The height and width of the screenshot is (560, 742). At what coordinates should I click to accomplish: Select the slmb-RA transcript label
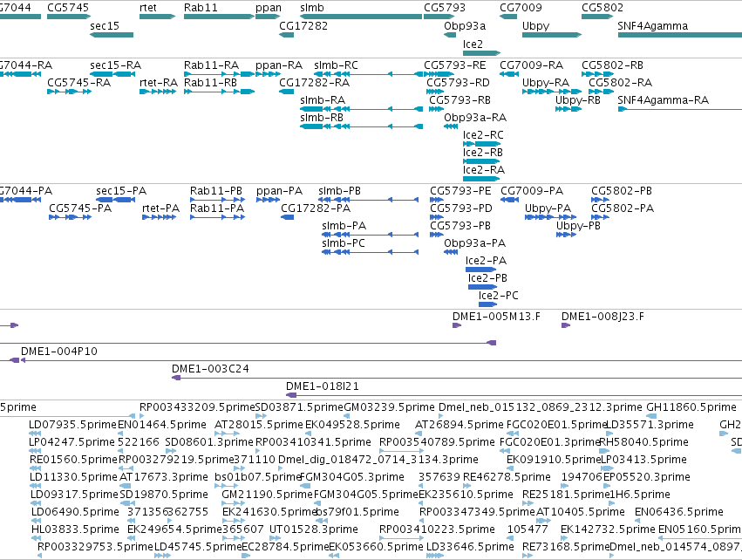point(323,100)
